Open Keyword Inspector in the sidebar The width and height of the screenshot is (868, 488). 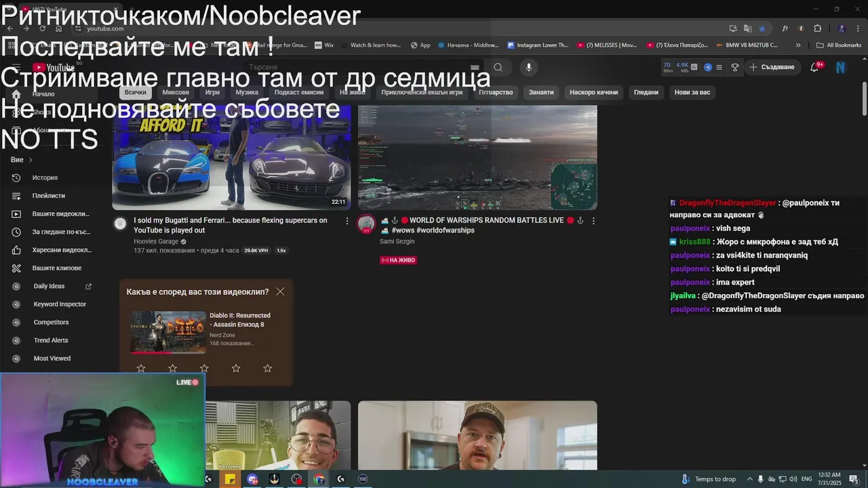53,304
